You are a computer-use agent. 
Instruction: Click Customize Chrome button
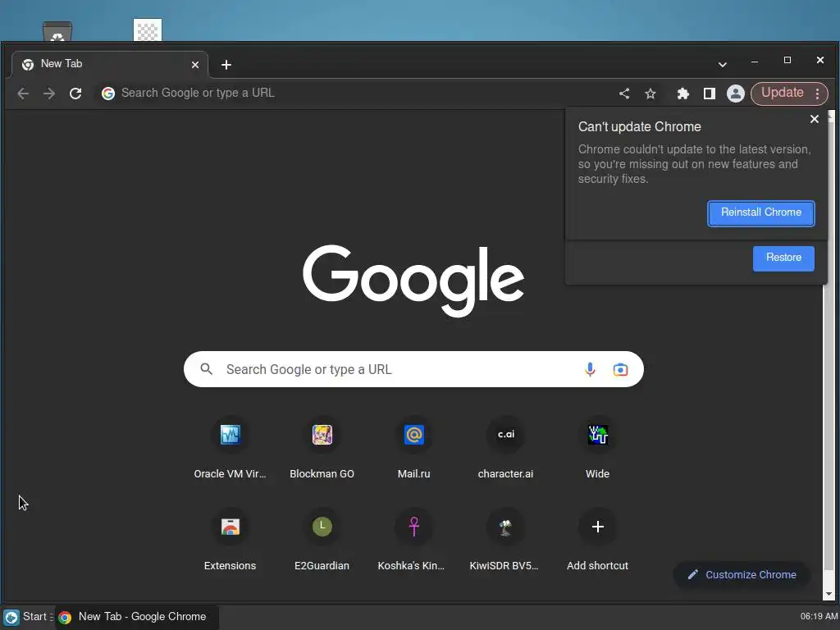point(742,575)
